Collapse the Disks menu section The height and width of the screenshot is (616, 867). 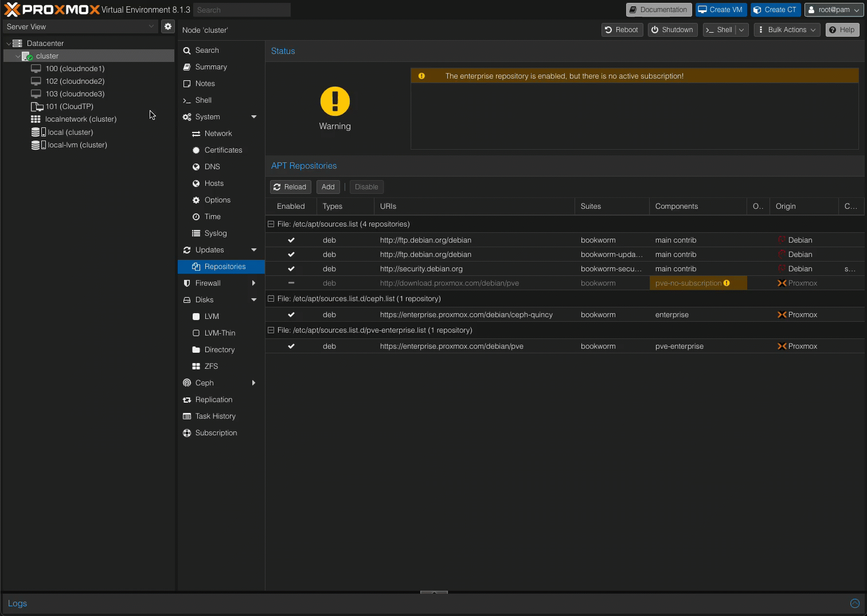[x=254, y=300]
